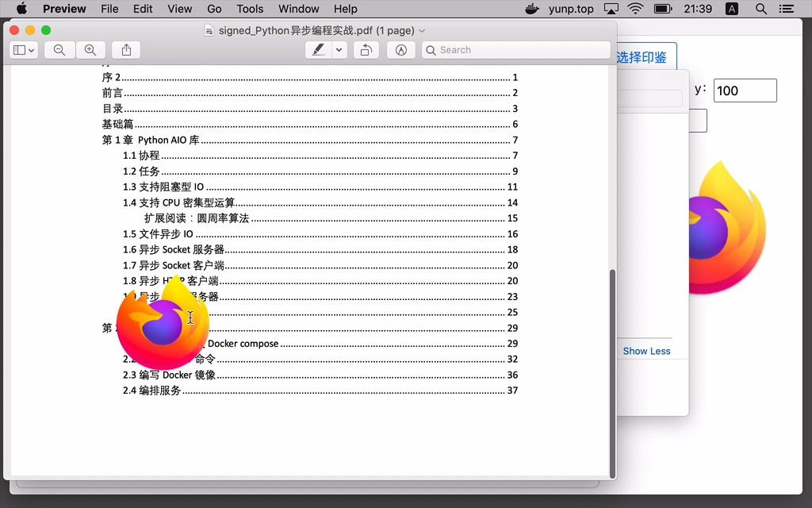
Task: Toggle the circled-A markup icon
Action: coord(400,50)
